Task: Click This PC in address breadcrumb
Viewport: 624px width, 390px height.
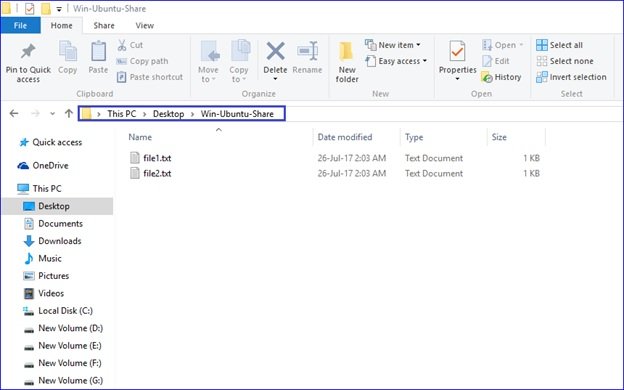Action: click(x=122, y=114)
